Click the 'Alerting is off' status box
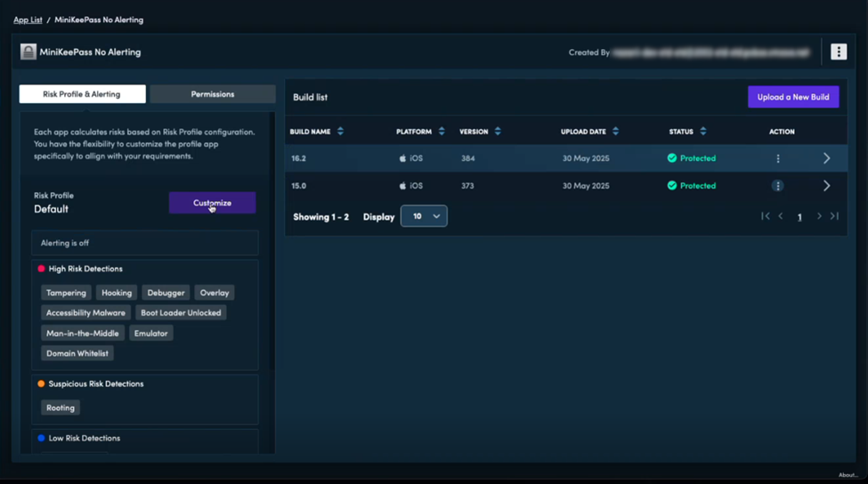Screen dimensions: 868x484 145,243
